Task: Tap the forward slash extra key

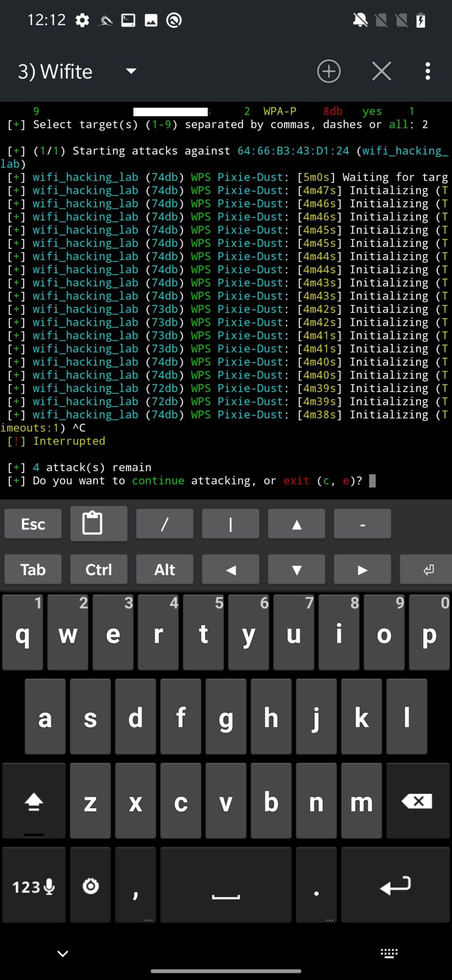Action: (165, 524)
